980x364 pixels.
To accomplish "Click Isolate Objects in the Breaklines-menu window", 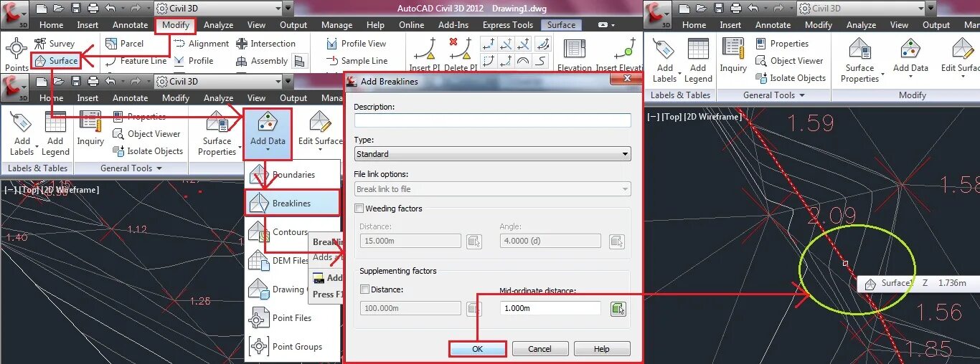I will pyautogui.click(x=148, y=151).
